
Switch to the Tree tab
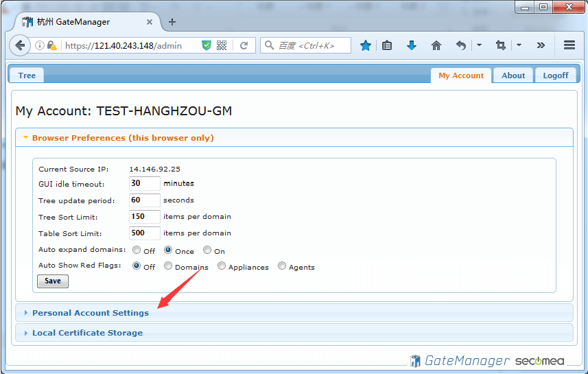coord(27,75)
